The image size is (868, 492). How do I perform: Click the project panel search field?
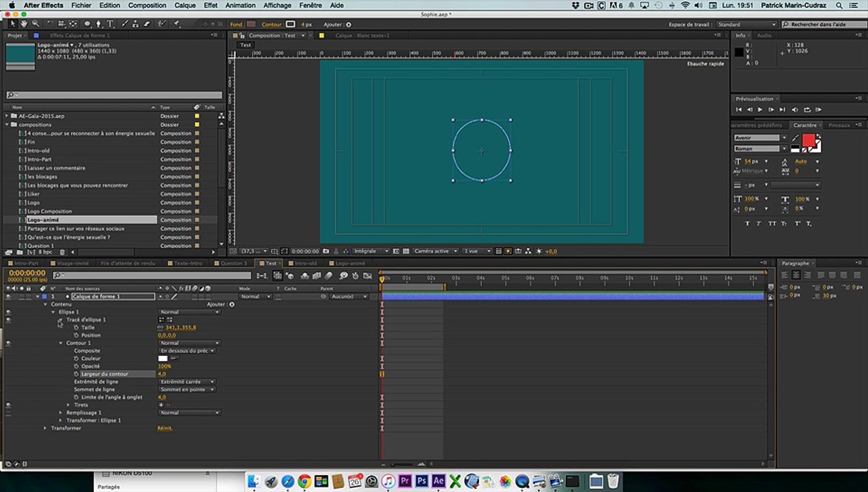[114, 95]
